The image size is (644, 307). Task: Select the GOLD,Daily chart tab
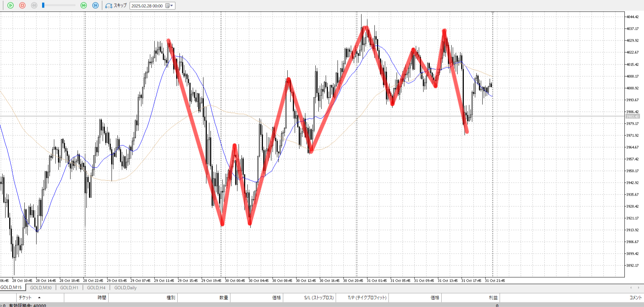[x=125, y=288]
